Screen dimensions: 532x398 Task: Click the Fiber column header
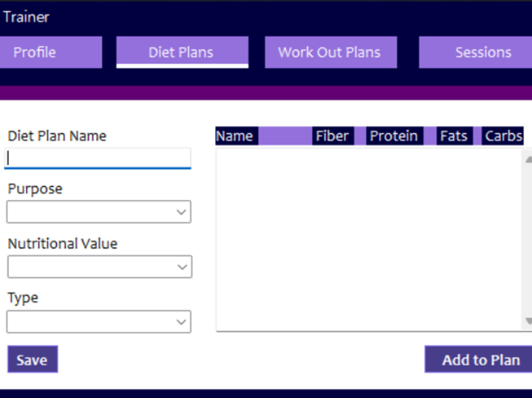click(332, 136)
